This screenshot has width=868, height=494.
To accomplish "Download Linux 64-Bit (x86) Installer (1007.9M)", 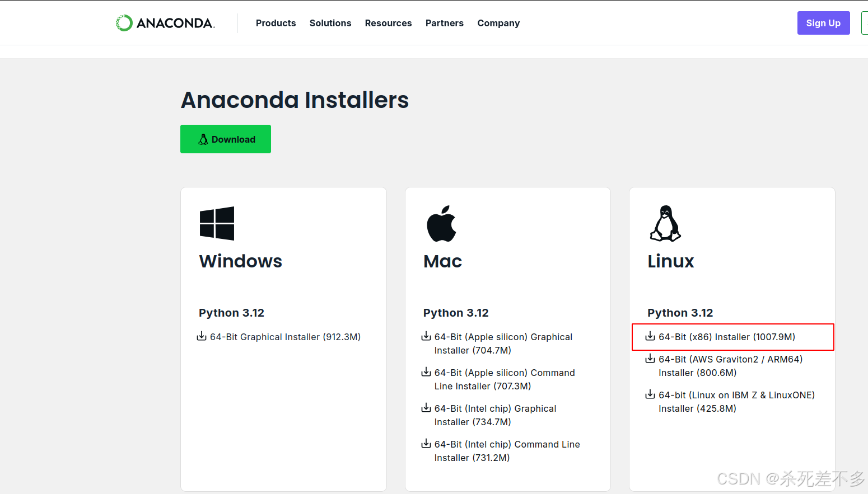I will 721,337.
